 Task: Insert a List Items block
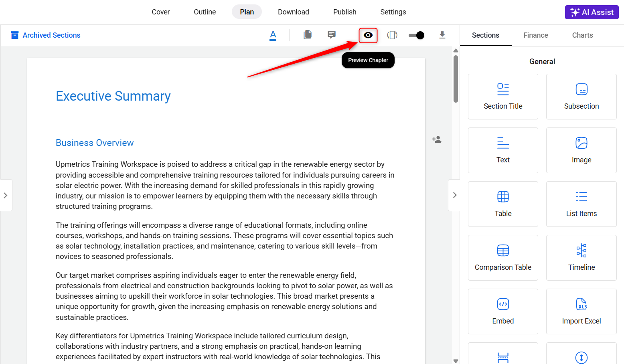click(x=581, y=204)
